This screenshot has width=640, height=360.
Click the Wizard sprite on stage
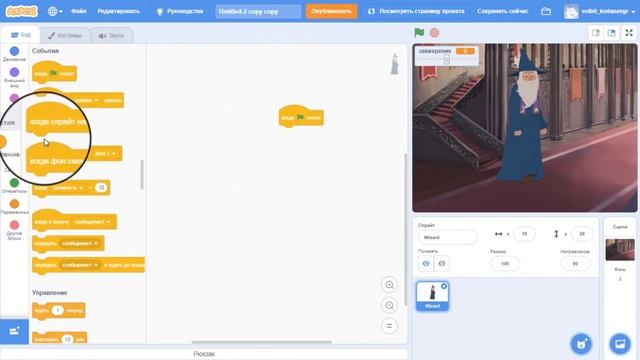coord(524,118)
